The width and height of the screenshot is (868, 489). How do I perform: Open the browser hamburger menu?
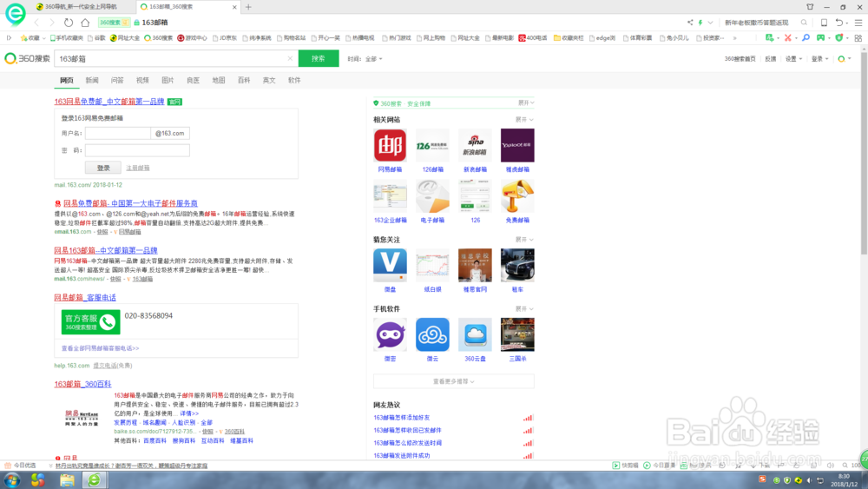click(858, 23)
